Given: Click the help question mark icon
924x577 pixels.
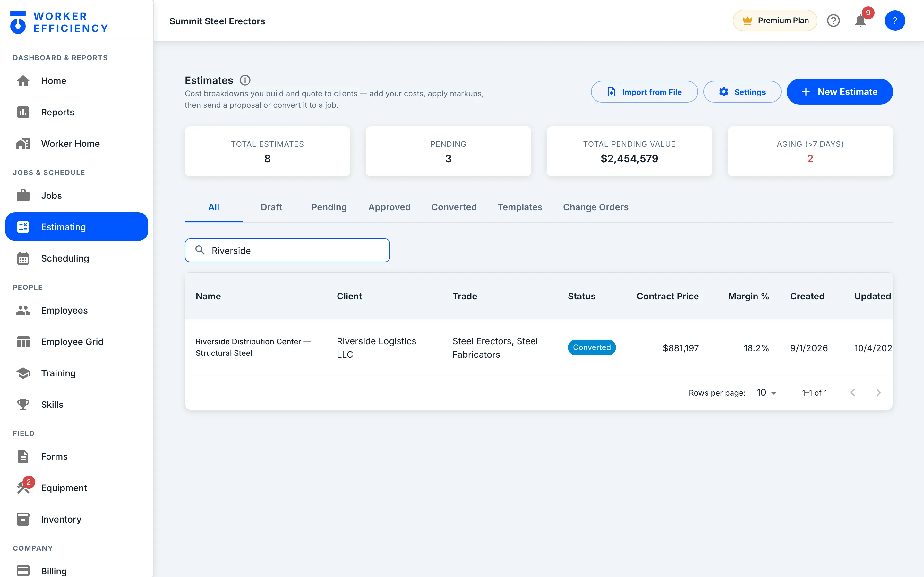Looking at the screenshot, I should (x=833, y=21).
